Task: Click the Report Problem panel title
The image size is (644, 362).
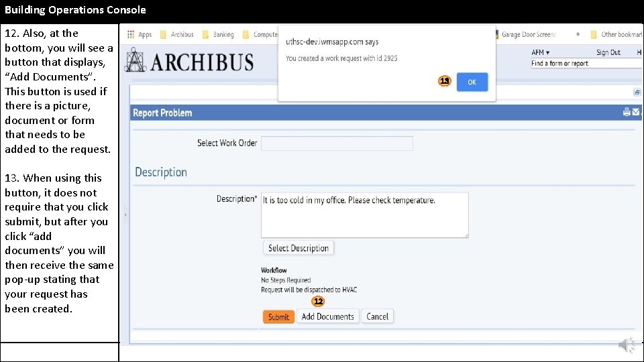Action: tap(162, 113)
